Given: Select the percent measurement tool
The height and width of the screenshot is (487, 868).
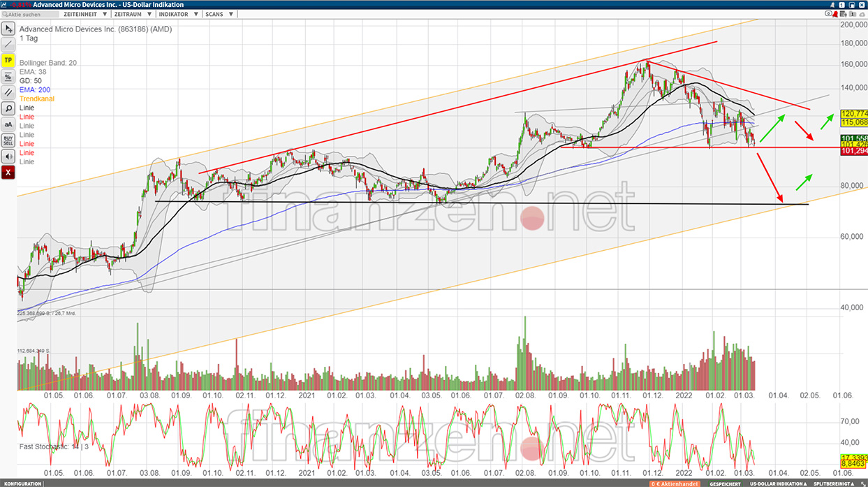Looking at the screenshot, I should [8, 76].
